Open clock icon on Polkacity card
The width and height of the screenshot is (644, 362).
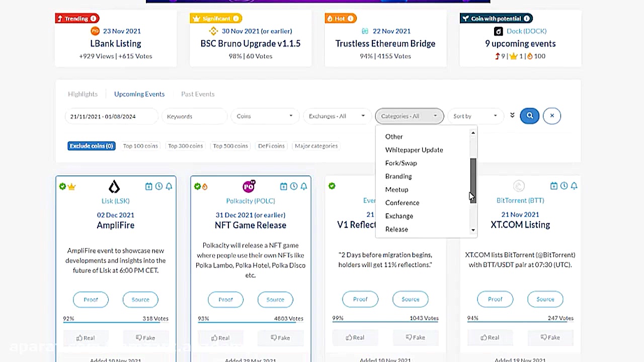point(294,187)
